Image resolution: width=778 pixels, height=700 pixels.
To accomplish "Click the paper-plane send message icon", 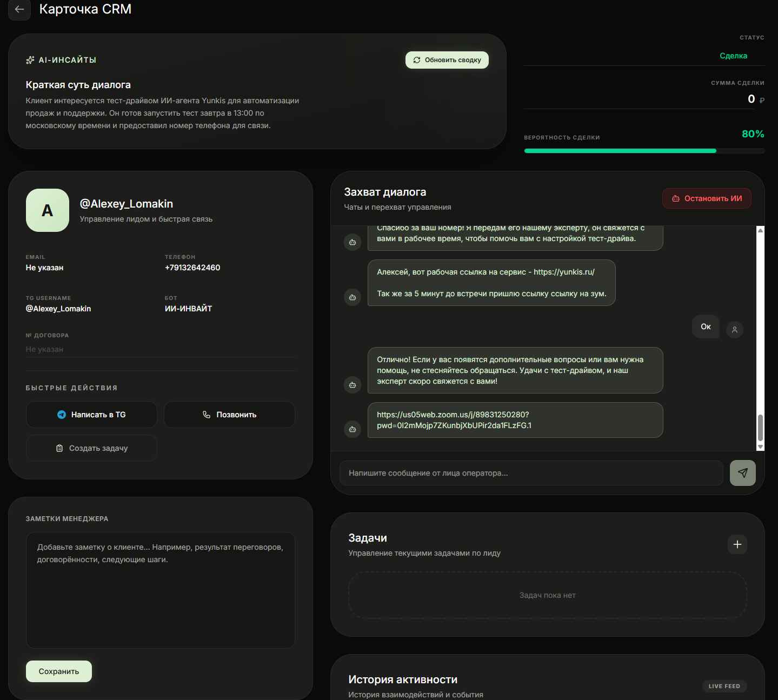I will point(742,473).
